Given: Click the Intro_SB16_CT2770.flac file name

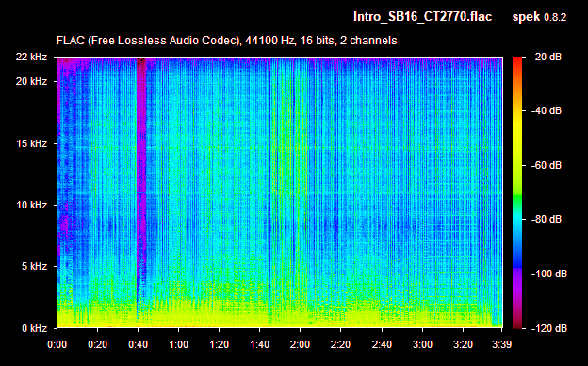Looking at the screenshot, I should 422,17.
